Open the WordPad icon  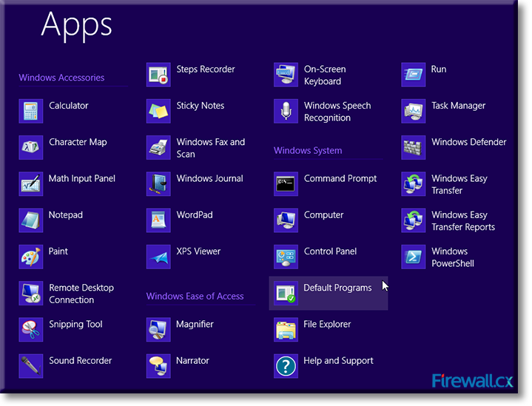(158, 220)
